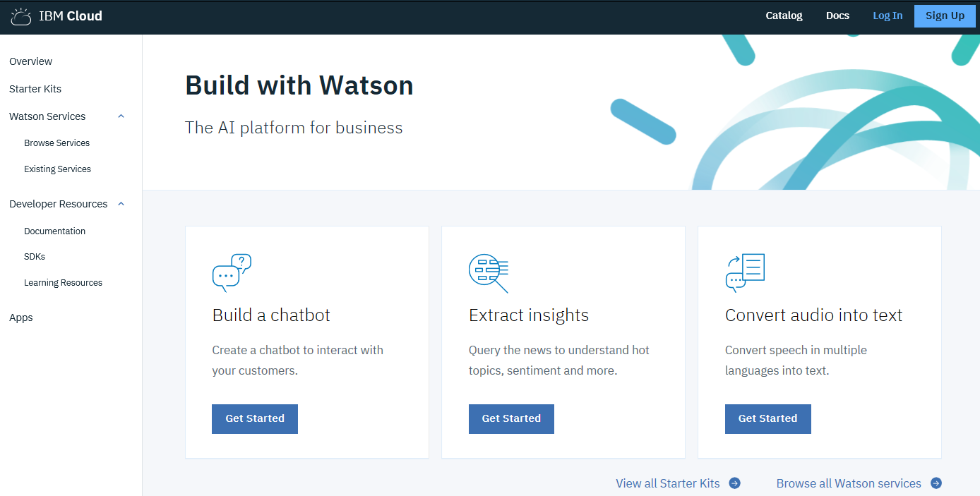Click the chatbot speech bubbles icon

click(232, 273)
